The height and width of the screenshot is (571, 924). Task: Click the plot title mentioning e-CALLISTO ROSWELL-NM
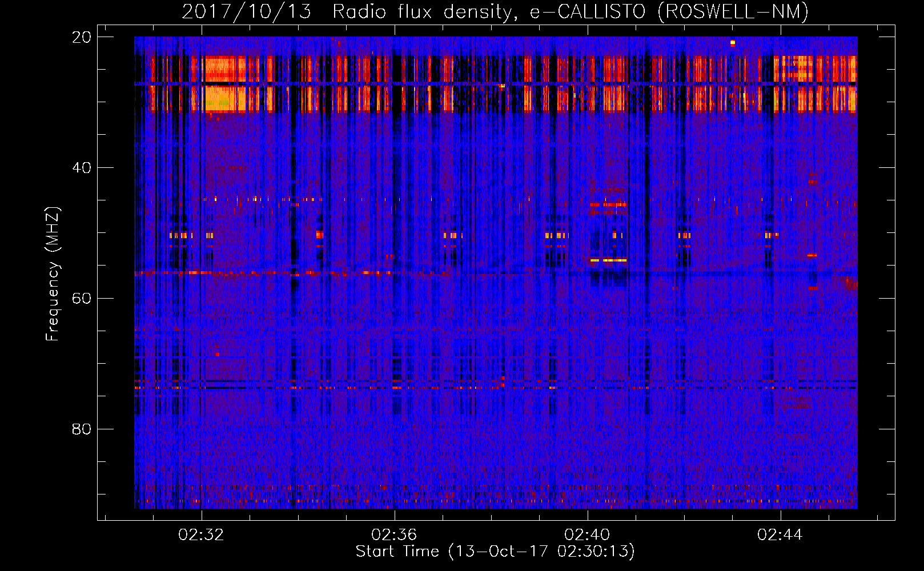[x=495, y=11]
